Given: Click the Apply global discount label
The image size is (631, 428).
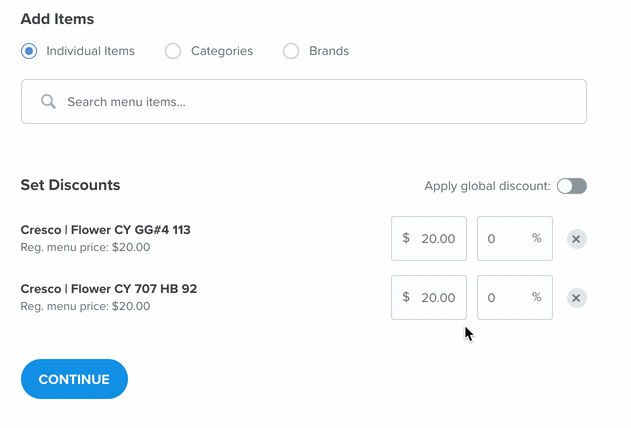Looking at the screenshot, I should (x=487, y=186).
